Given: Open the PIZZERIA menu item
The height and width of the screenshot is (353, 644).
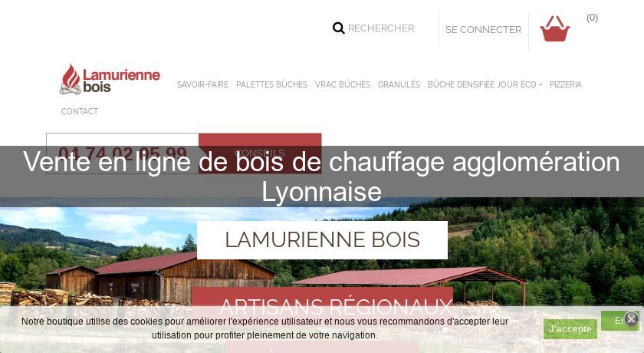Looking at the screenshot, I should point(566,84).
